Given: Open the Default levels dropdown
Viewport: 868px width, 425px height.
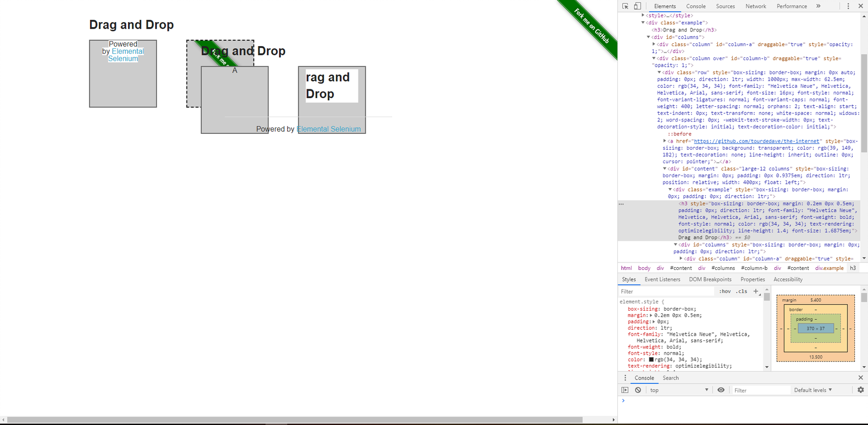Looking at the screenshot, I should click(x=813, y=390).
